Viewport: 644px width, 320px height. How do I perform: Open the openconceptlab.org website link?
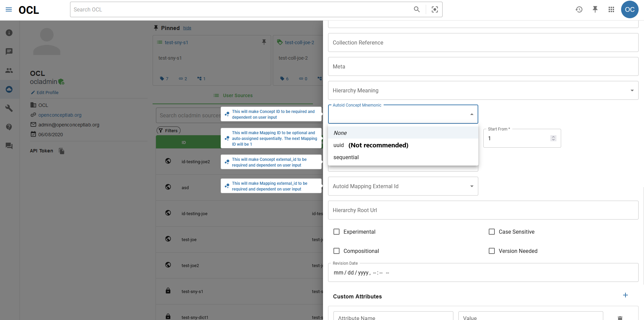pos(60,115)
